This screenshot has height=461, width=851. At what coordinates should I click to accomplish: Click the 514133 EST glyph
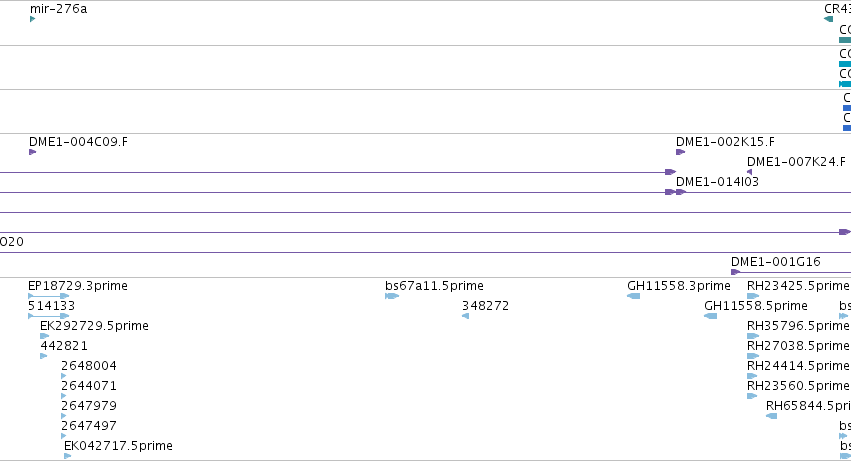click(x=49, y=316)
